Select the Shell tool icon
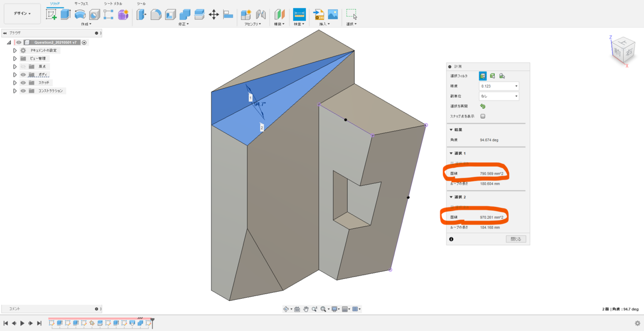Screen dimensions: 644x331 (x=171, y=15)
